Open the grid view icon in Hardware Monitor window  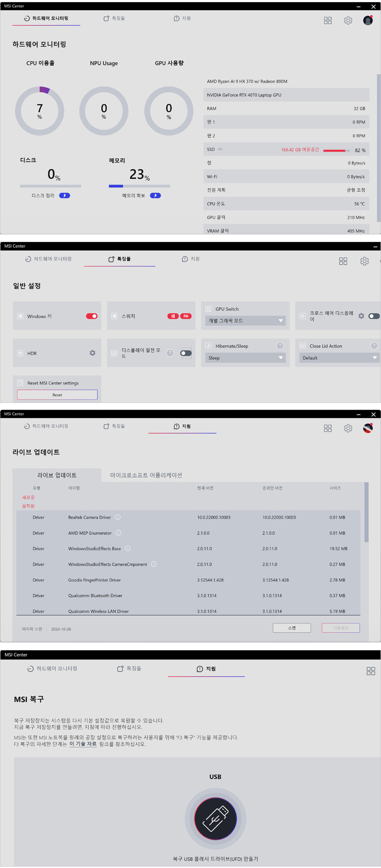328,20
